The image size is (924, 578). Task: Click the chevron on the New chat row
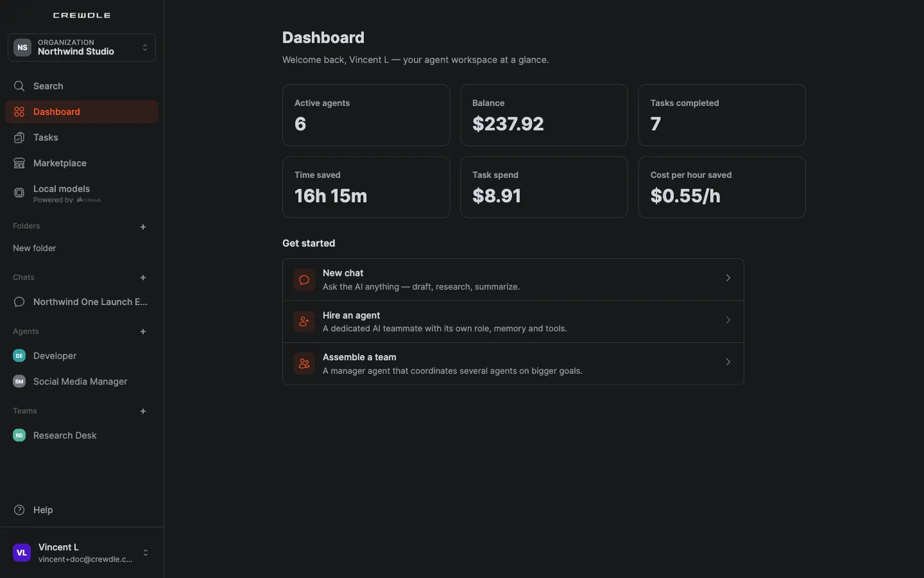728,278
